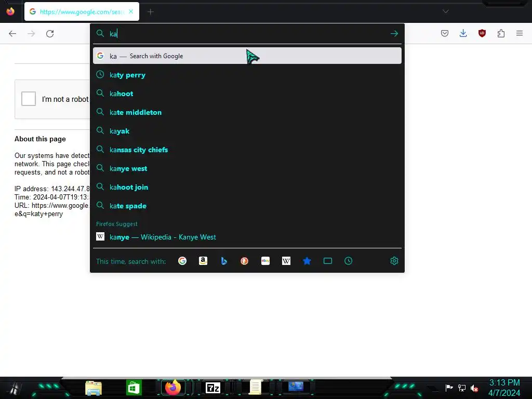This screenshot has width=532, height=399.
Task: Search this time with eBay
Action: pos(265,261)
